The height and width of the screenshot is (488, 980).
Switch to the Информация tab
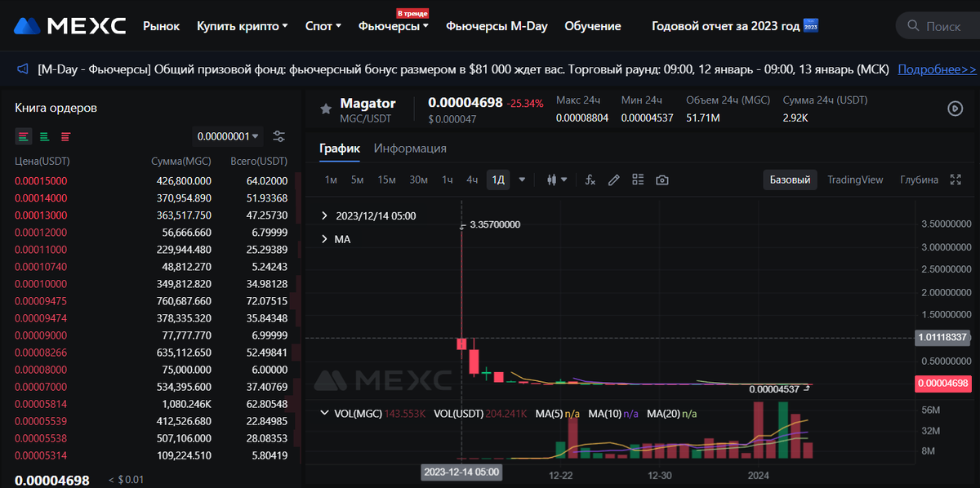[410, 149]
